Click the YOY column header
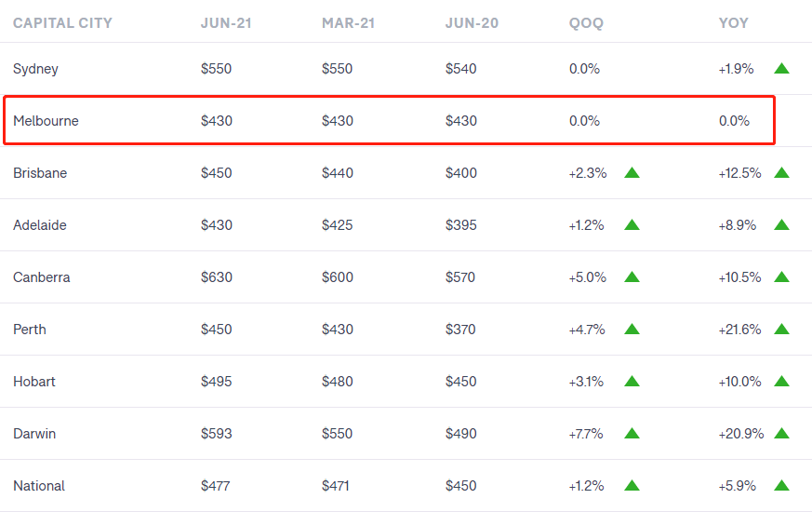The width and height of the screenshot is (812, 512). point(733,22)
